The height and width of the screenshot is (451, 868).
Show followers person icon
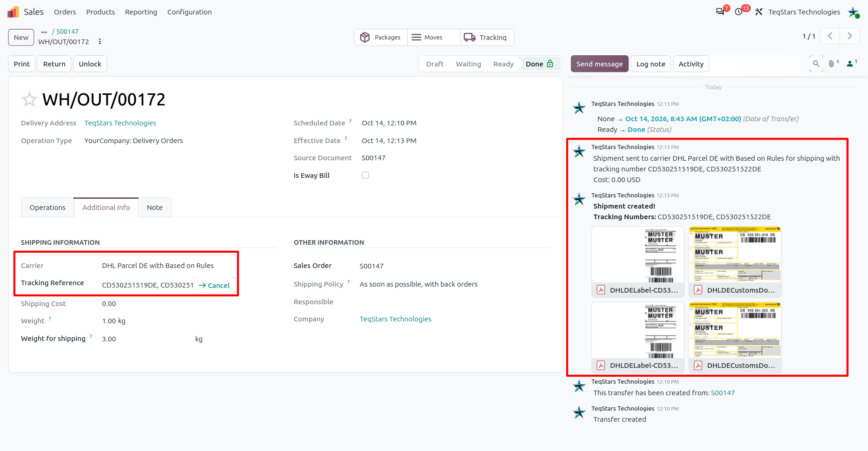[x=852, y=64]
